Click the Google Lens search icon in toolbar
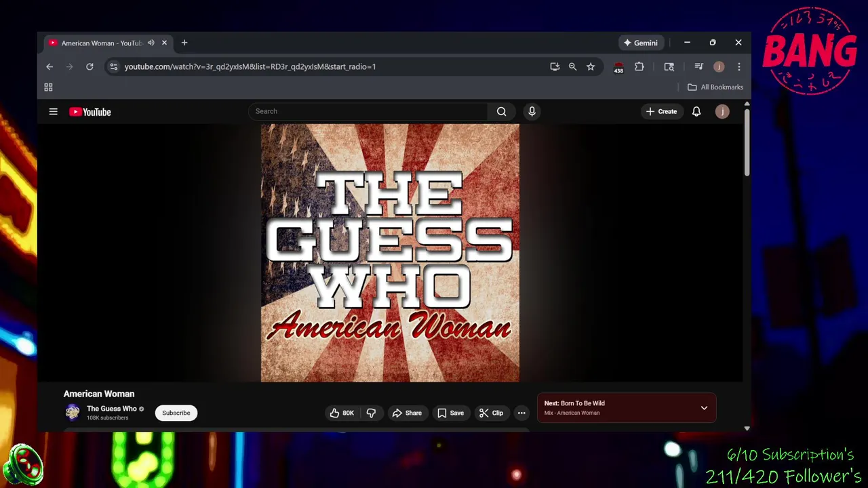The height and width of the screenshot is (488, 868). 669,66
